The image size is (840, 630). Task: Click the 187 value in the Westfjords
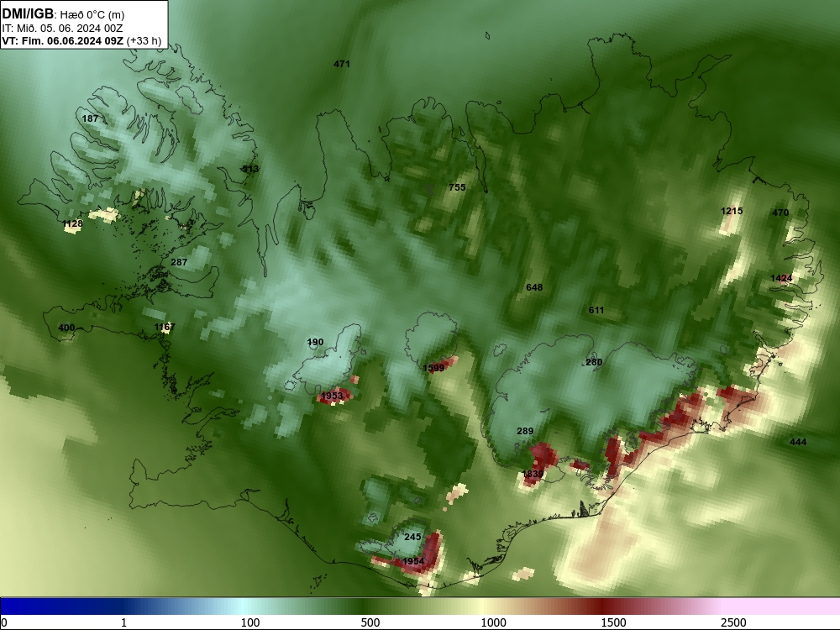pyautogui.click(x=90, y=118)
